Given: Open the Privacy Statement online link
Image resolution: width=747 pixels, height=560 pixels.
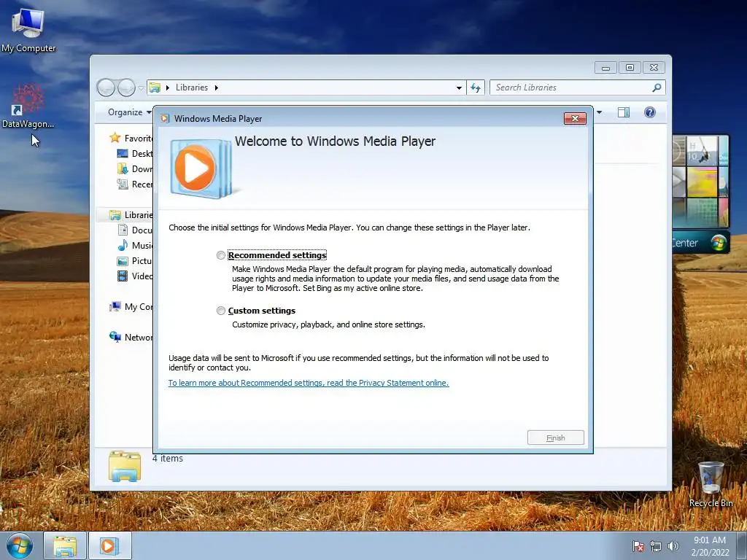Looking at the screenshot, I should [x=309, y=383].
